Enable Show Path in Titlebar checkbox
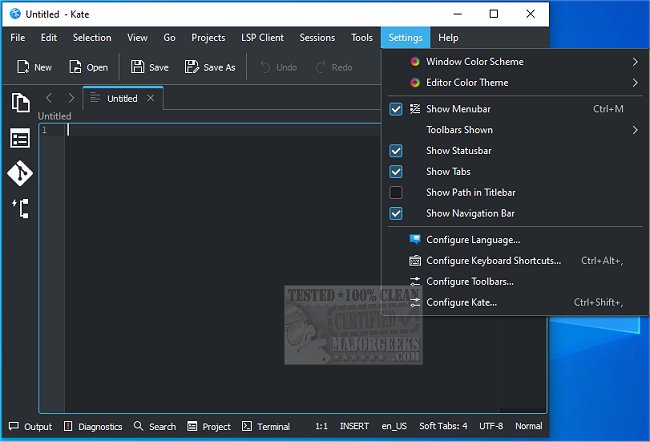650x442 pixels. [x=396, y=192]
